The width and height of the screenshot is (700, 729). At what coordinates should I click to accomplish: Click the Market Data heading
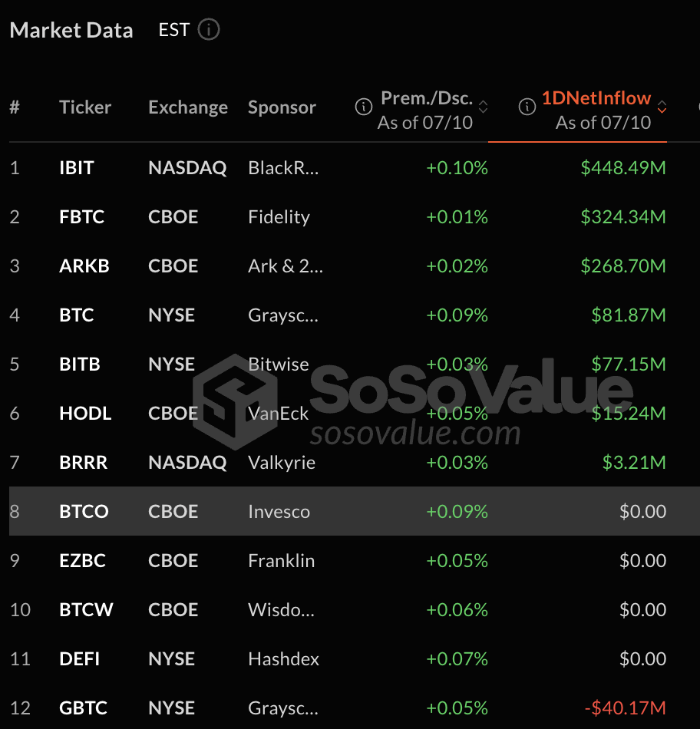pos(71,30)
